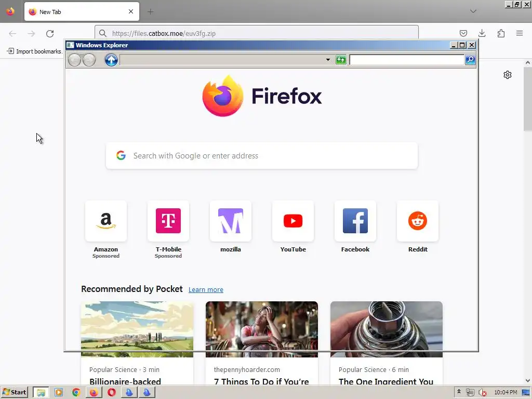The height and width of the screenshot is (399, 532).
Task: Click the Windows Explorer search input field
Action: [x=407, y=60]
